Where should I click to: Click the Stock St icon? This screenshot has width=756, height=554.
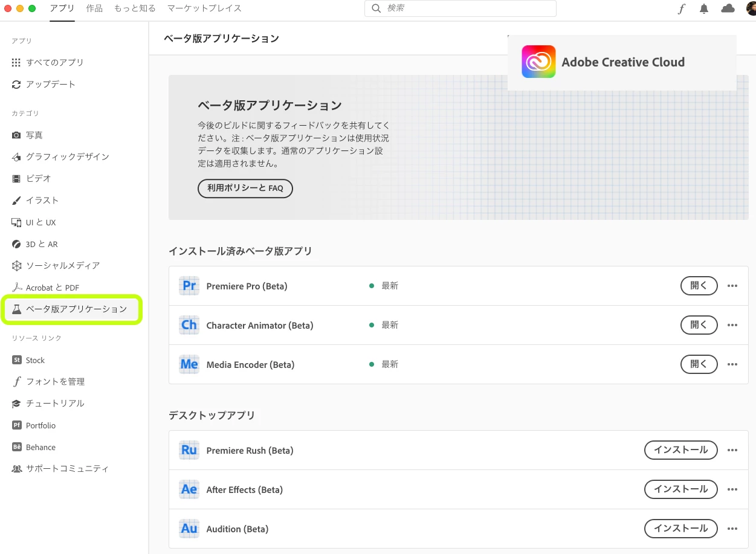pyautogui.click(x=16, y=360)
